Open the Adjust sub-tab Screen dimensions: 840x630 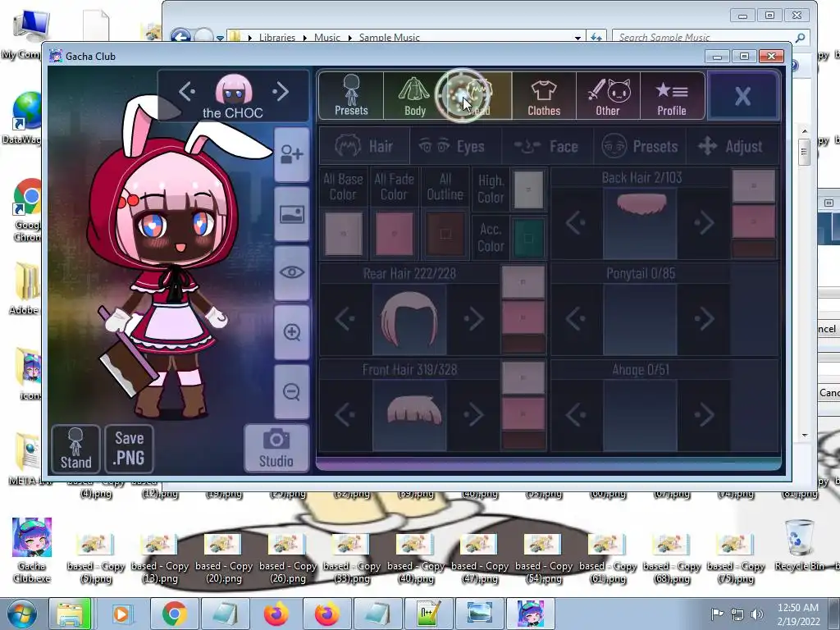pyautogui.click(x=732, y=146)
